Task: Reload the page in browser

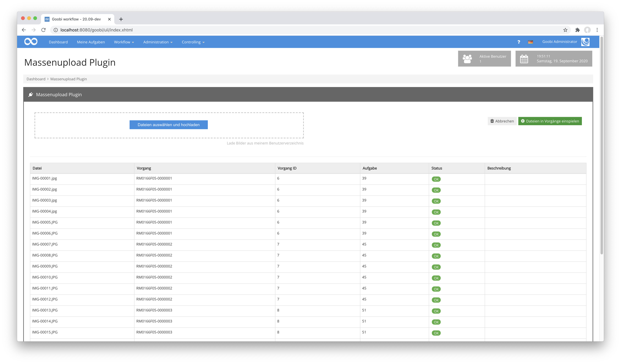Action: tap(43, 30)
